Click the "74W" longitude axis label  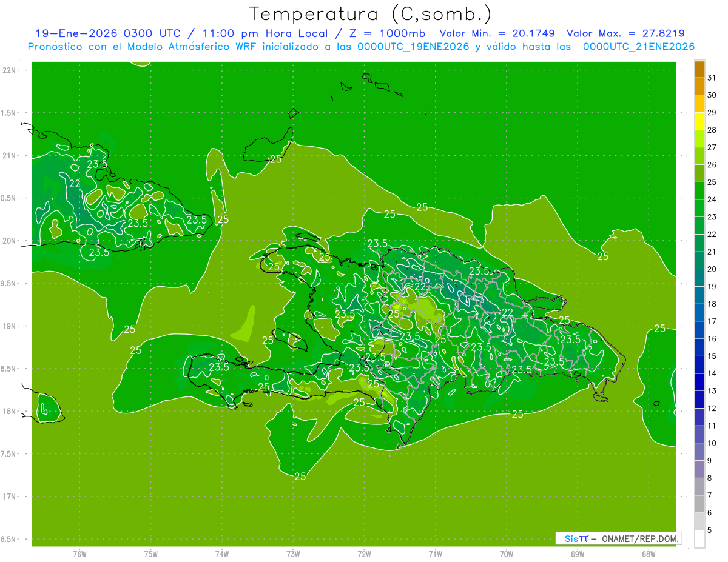[x=222, y=554]
